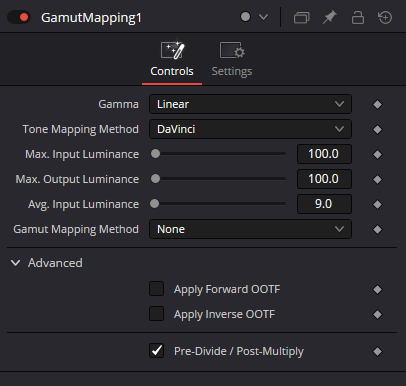Click the Max. Input Luminance slider handle
Image resolution: width=406 pixels, height=386 pixels.
[x=155, y=154]
